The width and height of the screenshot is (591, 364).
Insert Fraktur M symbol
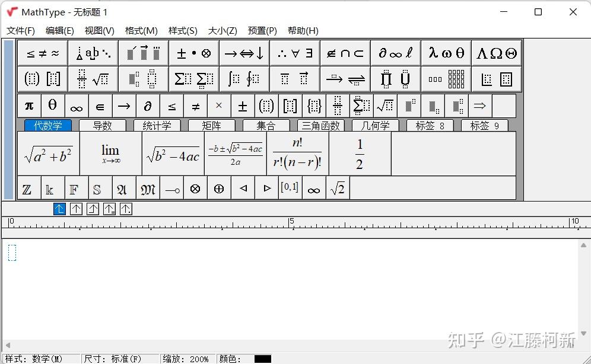(148, 188)
